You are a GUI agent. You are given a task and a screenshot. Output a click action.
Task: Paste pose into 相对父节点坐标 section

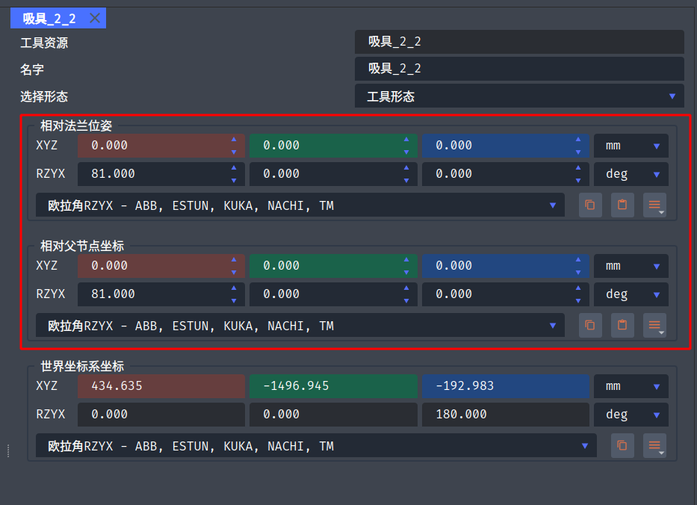click(x=622, y=325)
